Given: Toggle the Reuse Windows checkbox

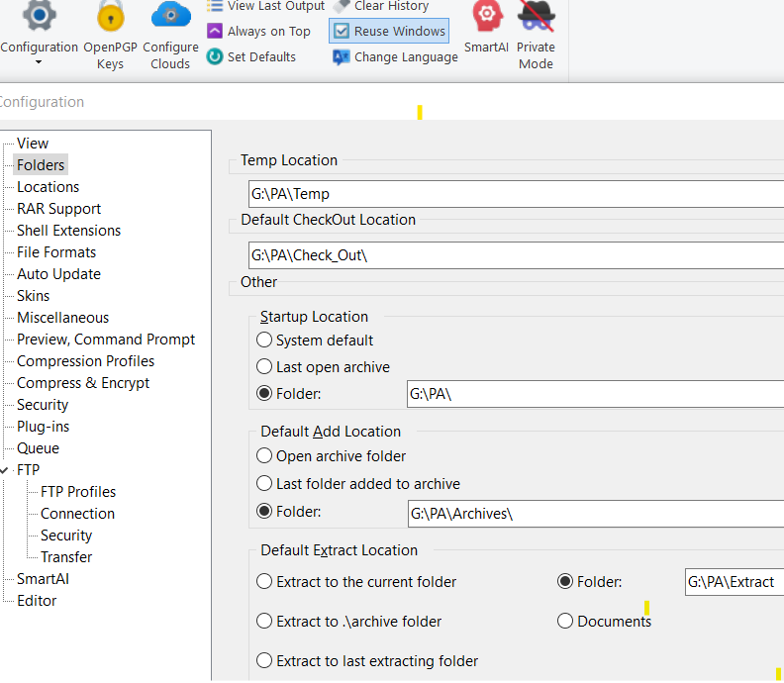Looking at the screenshot, I should 342,31.
